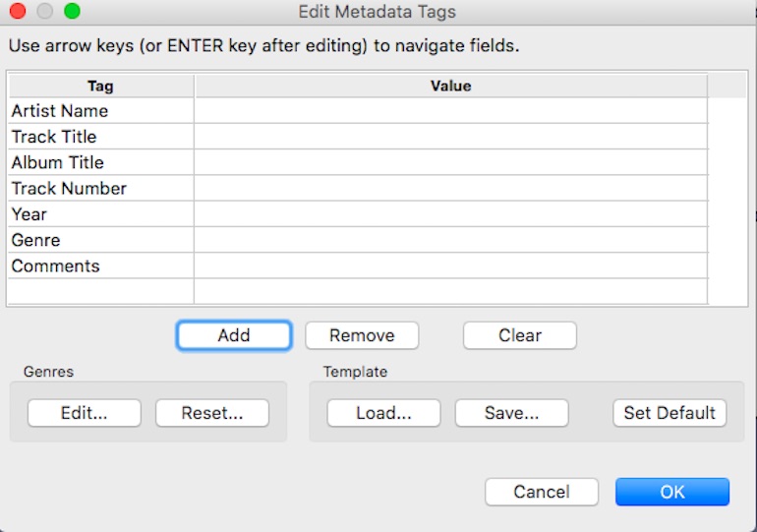The image size is (757, 532).
Task: Click the Add button
Action: [234, 335]
